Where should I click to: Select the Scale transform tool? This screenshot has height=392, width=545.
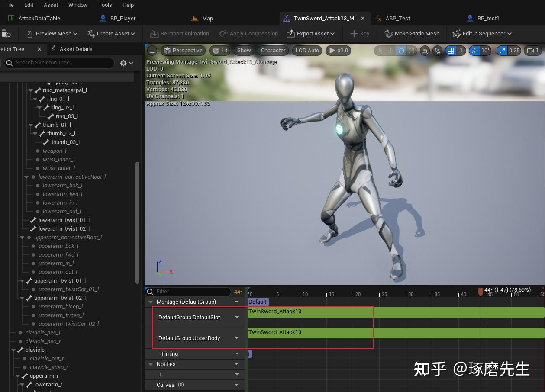click(x=413, y=51)
